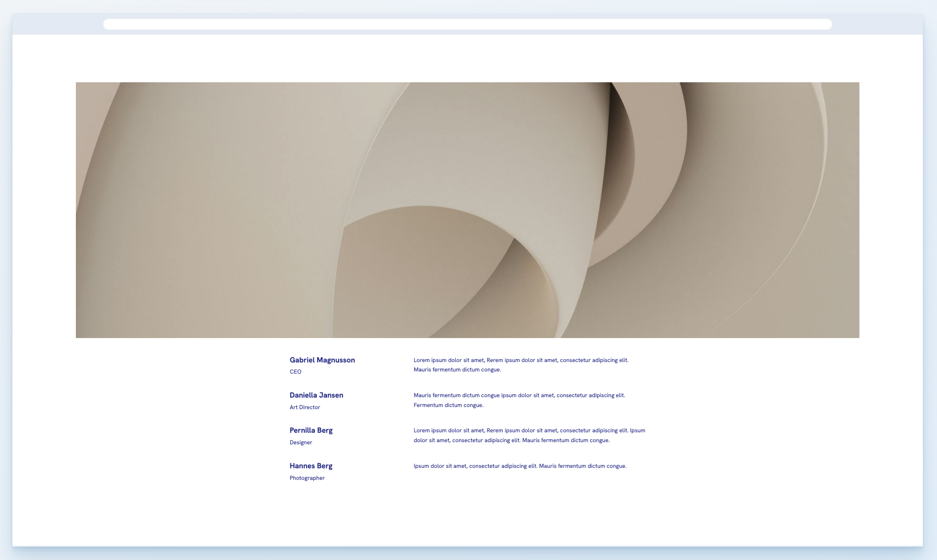Image resolution: width=937 pixels, height=560 pixels.
Task: Select the Photographer label under Hannes Berg
Action: click(x=307, y=478)
